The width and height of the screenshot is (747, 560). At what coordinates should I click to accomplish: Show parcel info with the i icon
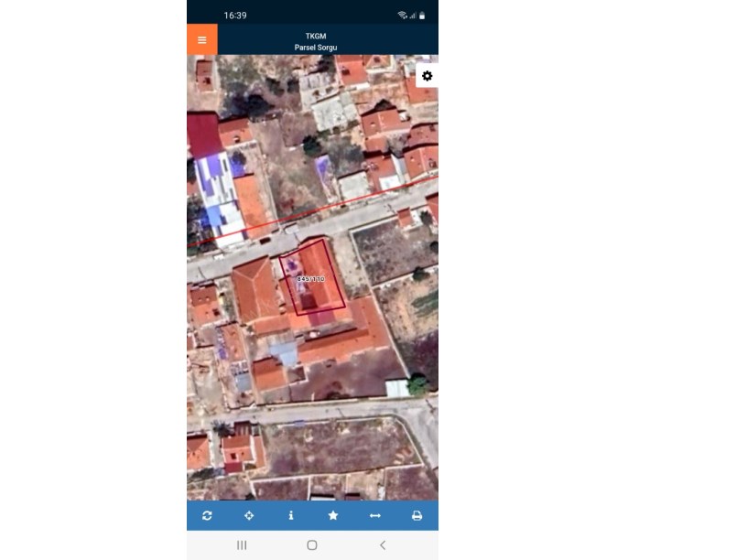click(291, 516)
